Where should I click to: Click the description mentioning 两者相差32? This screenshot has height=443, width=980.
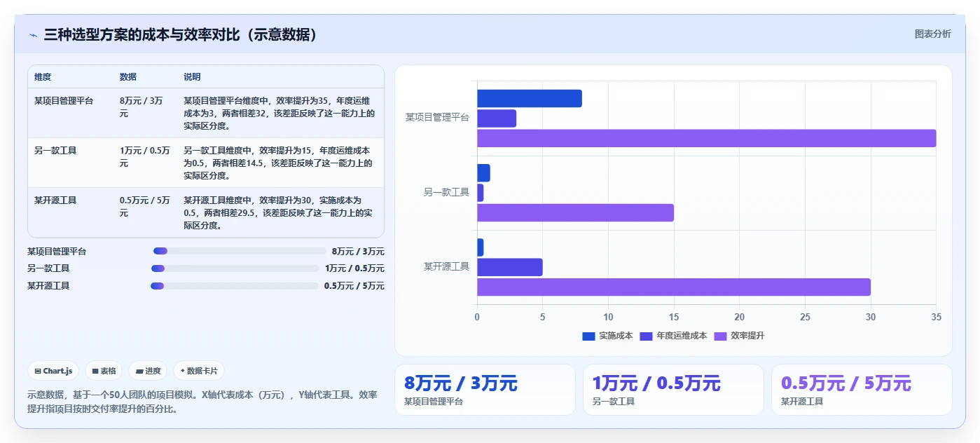tap(279, 114)
